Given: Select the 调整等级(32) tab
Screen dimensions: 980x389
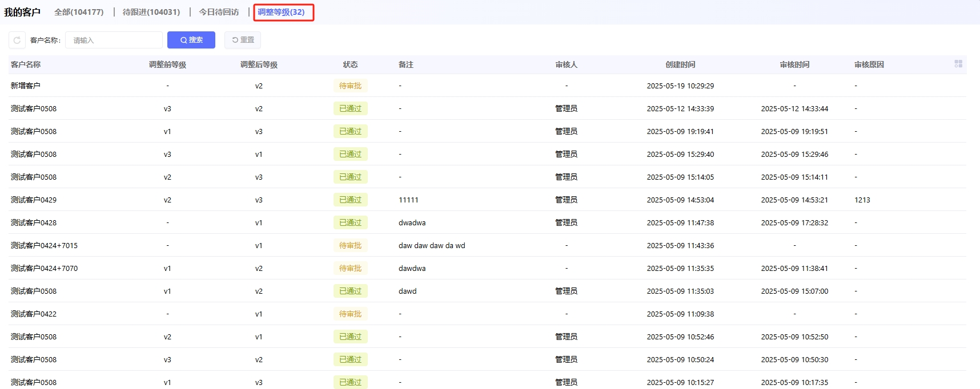Looking at the screenshot, I should [x=282, y=12].
